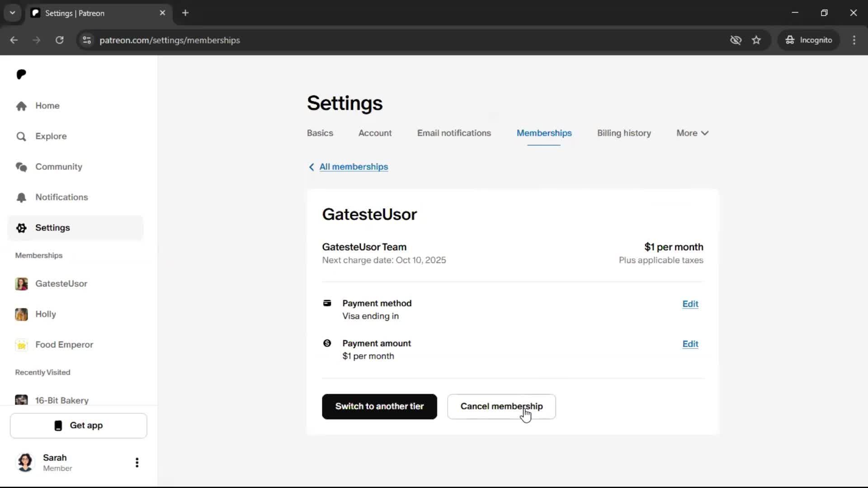Edit the Payment amount
Image resolution: width=868 pixels, height=488 pixels.
coord(690,344)
